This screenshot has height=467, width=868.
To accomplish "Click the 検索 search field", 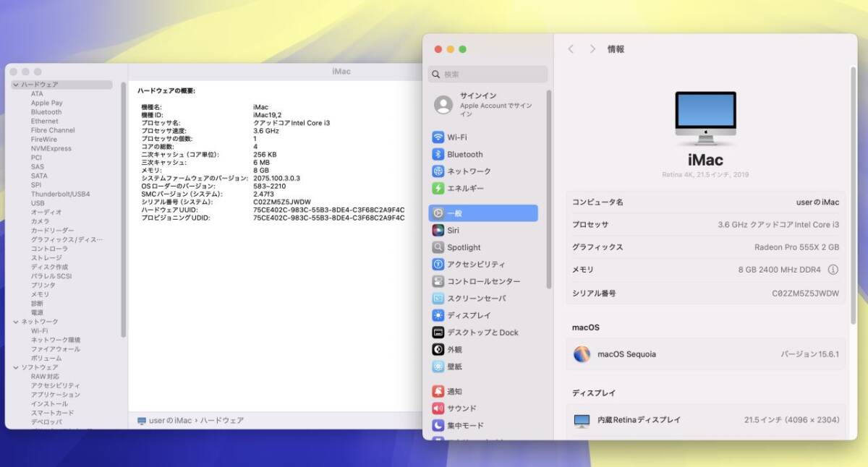I will click(x=488, y=74).
